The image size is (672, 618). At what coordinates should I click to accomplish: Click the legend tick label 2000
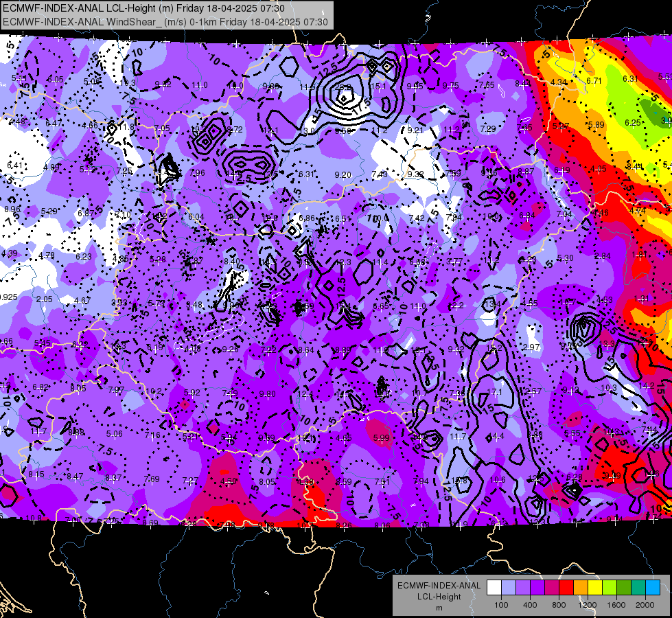pos(645,605)
